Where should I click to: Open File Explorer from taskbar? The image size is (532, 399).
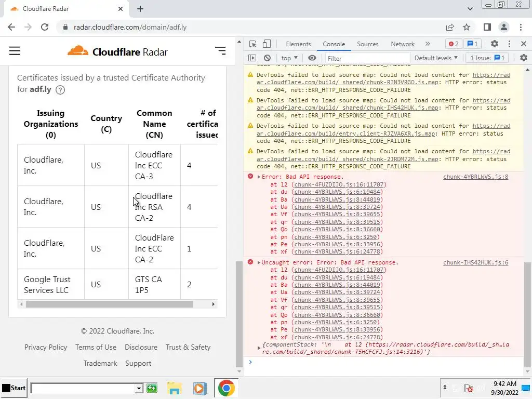174,388
